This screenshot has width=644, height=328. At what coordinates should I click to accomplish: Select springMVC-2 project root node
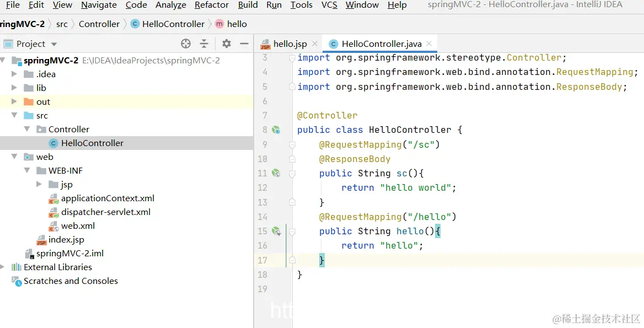[51, 61]
